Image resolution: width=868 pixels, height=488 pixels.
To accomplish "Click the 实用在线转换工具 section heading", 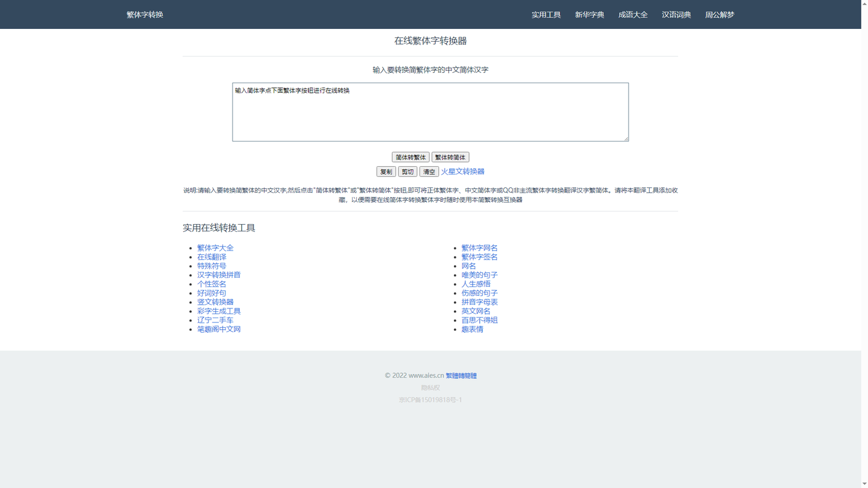I will (x=219, y=228).
